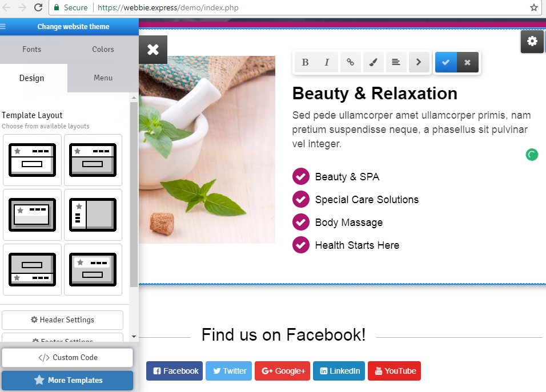
Task: Click the sidebar scrollbar thumb
Action: [x=134, y=195]
